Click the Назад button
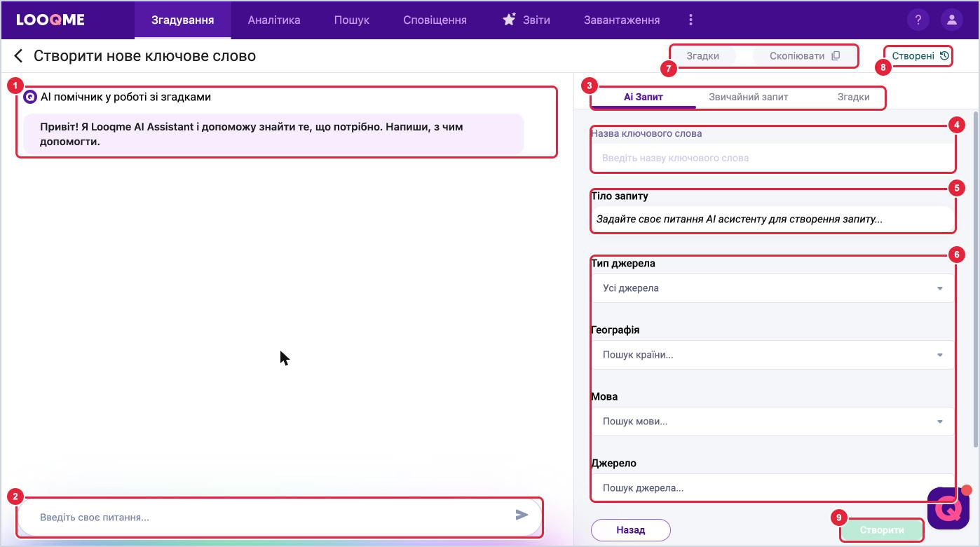 click(x=631, y=530)
